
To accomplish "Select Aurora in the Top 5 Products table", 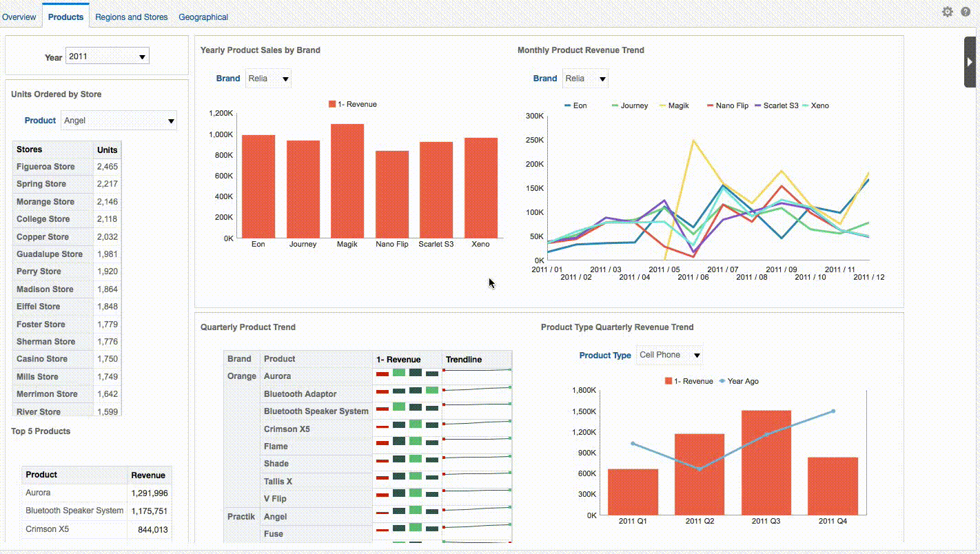I will [x=38, y=493].
